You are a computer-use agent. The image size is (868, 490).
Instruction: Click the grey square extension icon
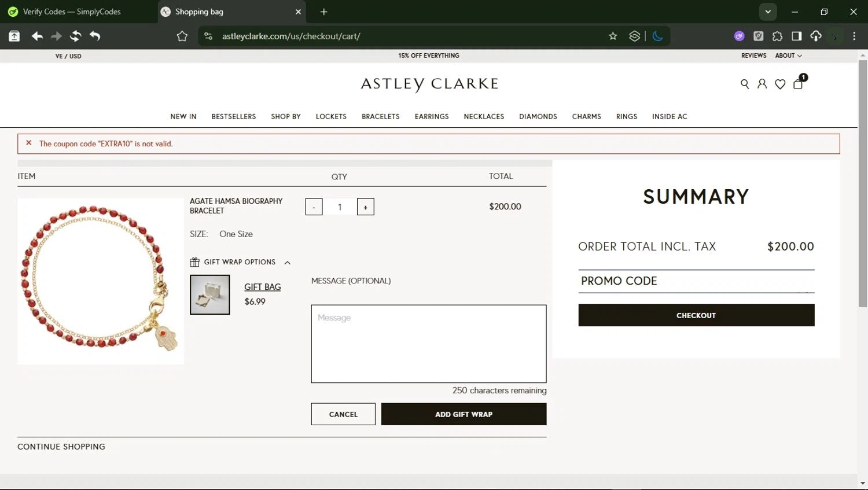[758, 36]
